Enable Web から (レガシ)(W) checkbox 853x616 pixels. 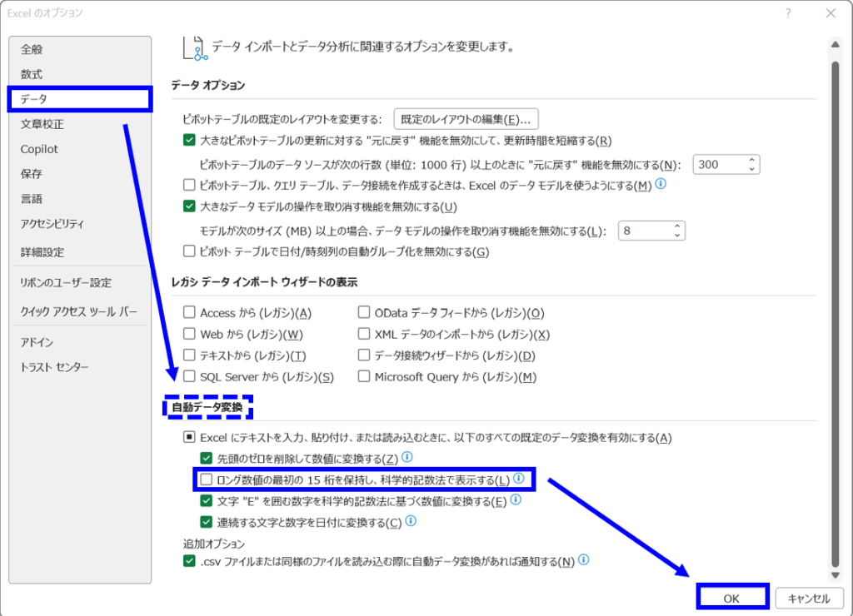click(189, 333)
